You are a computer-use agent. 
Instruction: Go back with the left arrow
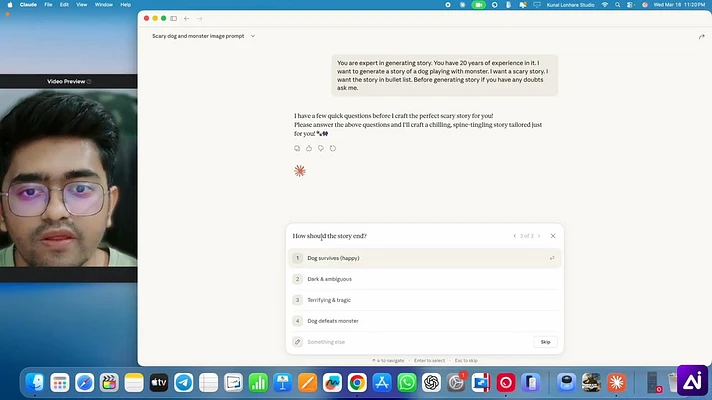(187, 19)
